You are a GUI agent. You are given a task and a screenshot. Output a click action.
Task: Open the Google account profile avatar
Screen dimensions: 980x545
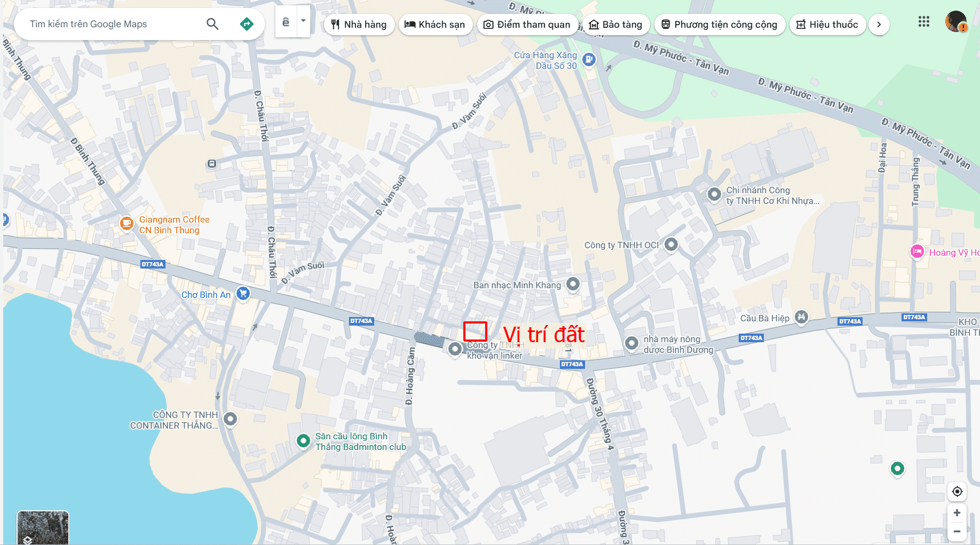(x=956, y=22)
